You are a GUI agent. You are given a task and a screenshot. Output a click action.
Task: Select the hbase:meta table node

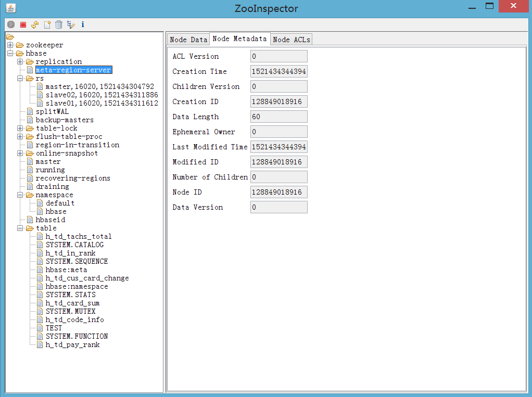pyautogui.click(x=66, y=270)
